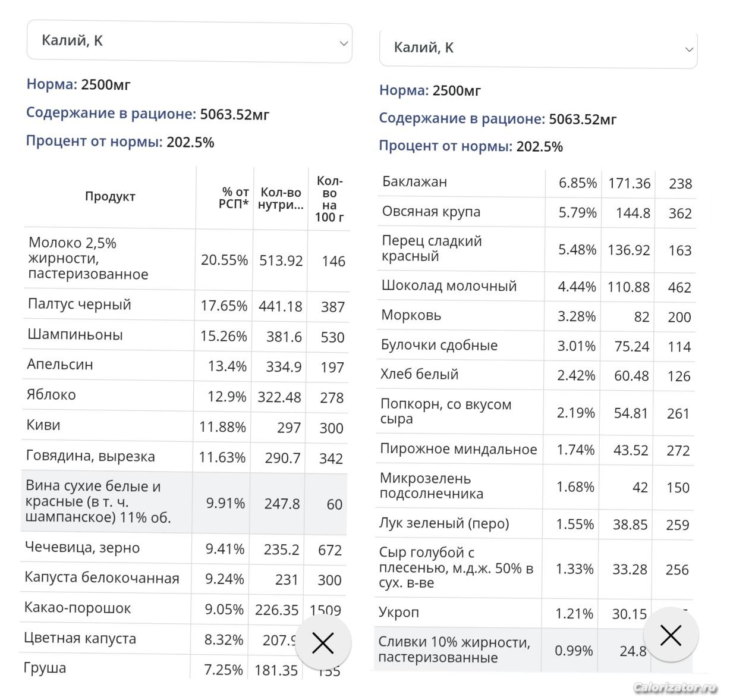The image size is (730, 700).
Task: Click the left dropdown chevron arrow
Action: pos(344,43)
